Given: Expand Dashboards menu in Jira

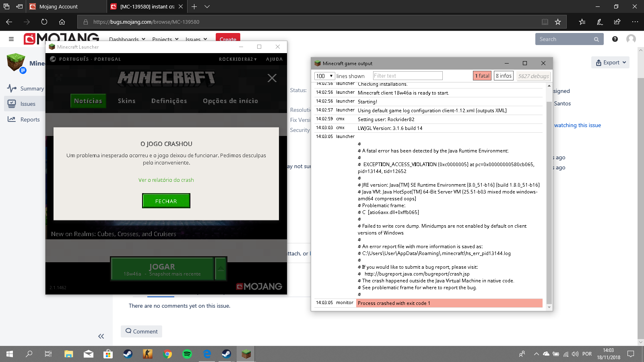Looking at the screenshot, I should (x=127, y=39).
